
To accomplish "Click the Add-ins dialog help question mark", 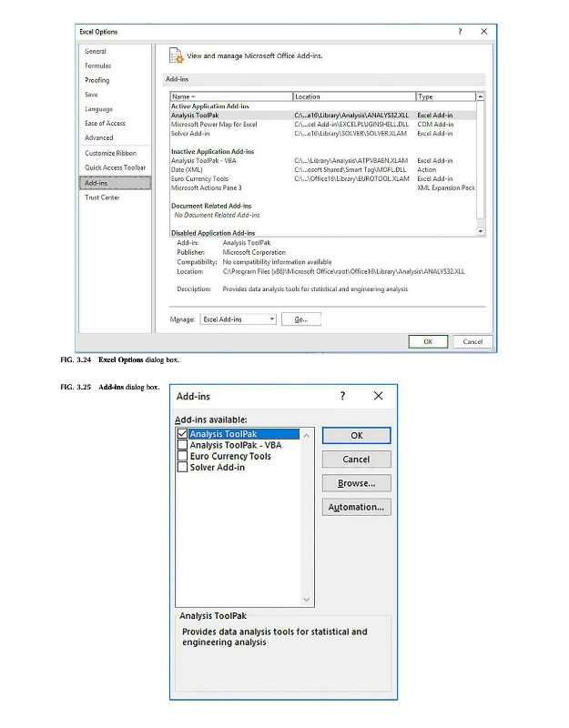I will [x=343, y=397].
